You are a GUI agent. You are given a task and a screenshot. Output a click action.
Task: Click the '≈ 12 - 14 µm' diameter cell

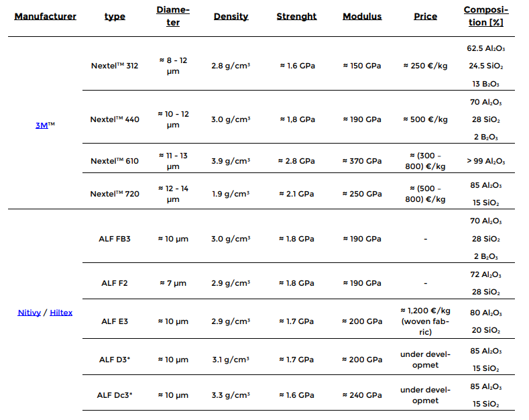pos(173,194)
